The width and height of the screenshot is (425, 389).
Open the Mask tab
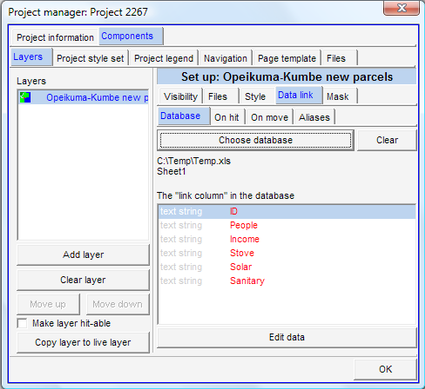340,96
